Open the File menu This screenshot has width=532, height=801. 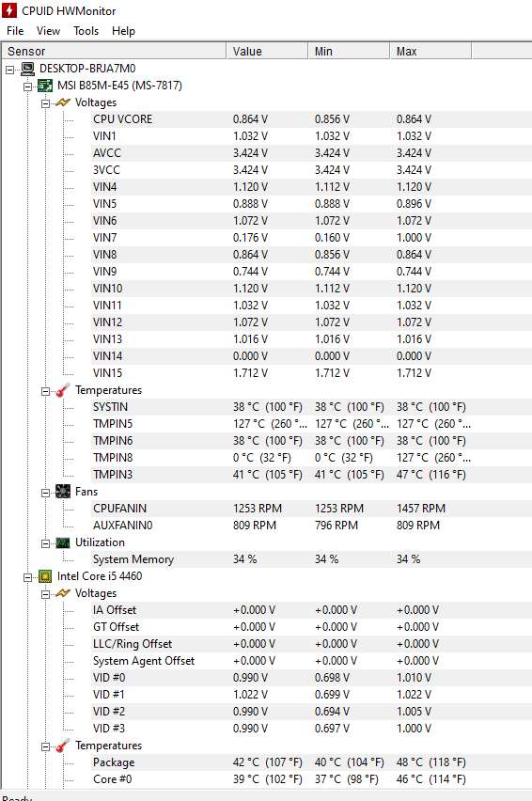pyautogui.click(x=15, y=31)
